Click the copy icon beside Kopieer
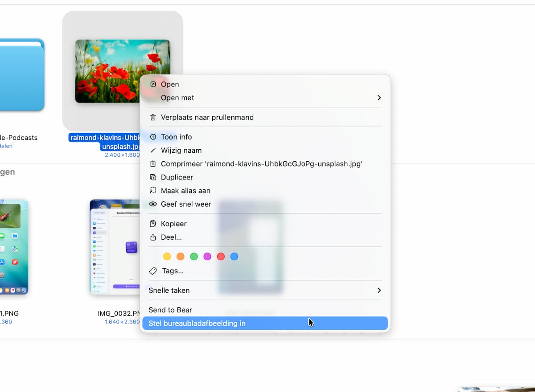Image resolution: width=535 pixels, height=392 pixels. 153,224
